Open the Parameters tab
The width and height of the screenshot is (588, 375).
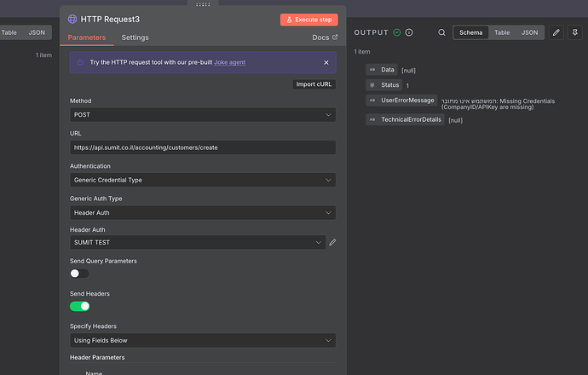(87, 37)
